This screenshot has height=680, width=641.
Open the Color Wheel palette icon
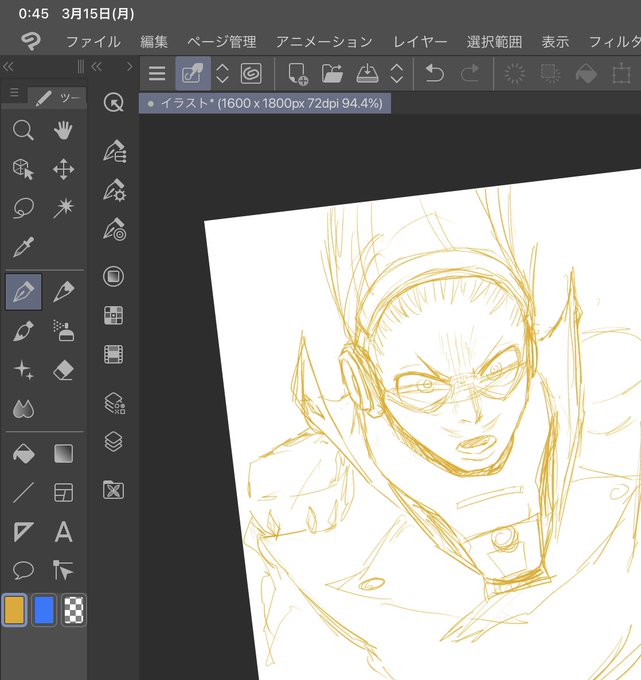(x=114, y=276)
